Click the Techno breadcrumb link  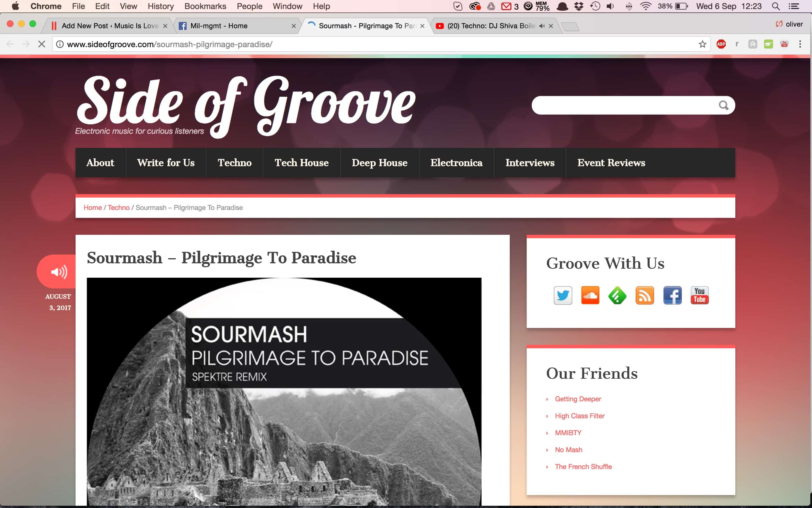[x=118, y=208]
